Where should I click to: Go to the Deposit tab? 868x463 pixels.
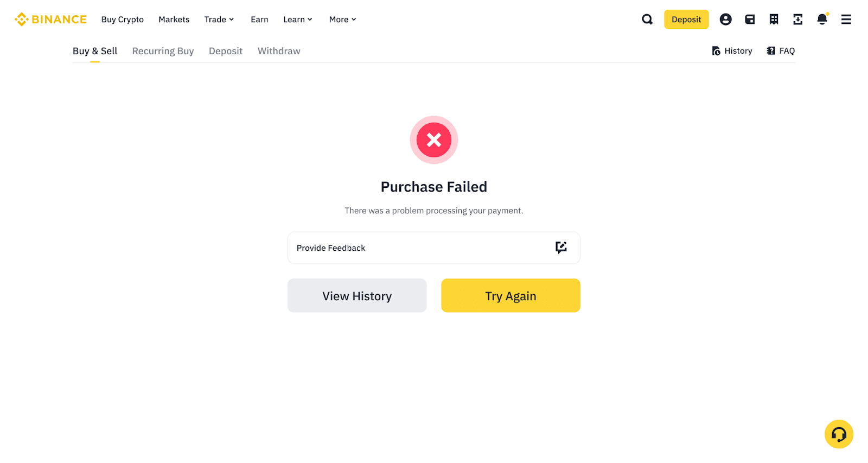[226, 51]
